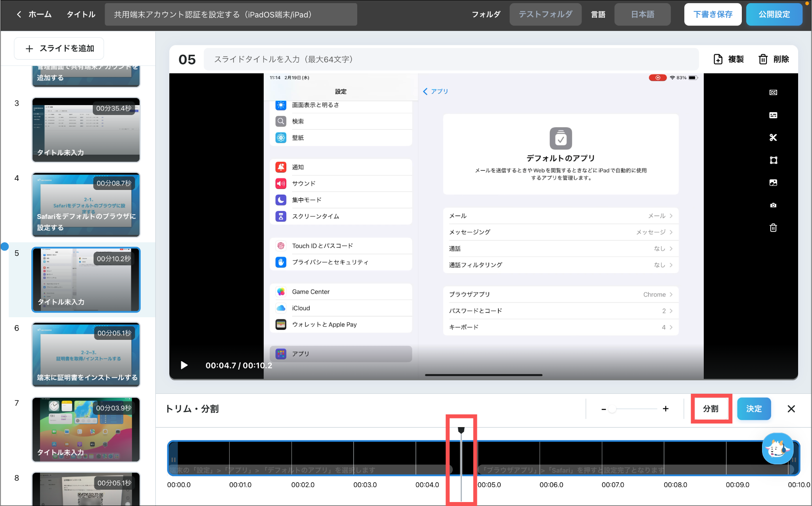This screenshot has height=506, width=812.
Task: Open the closed captions (CC) tool
Action: click(773, 92)
